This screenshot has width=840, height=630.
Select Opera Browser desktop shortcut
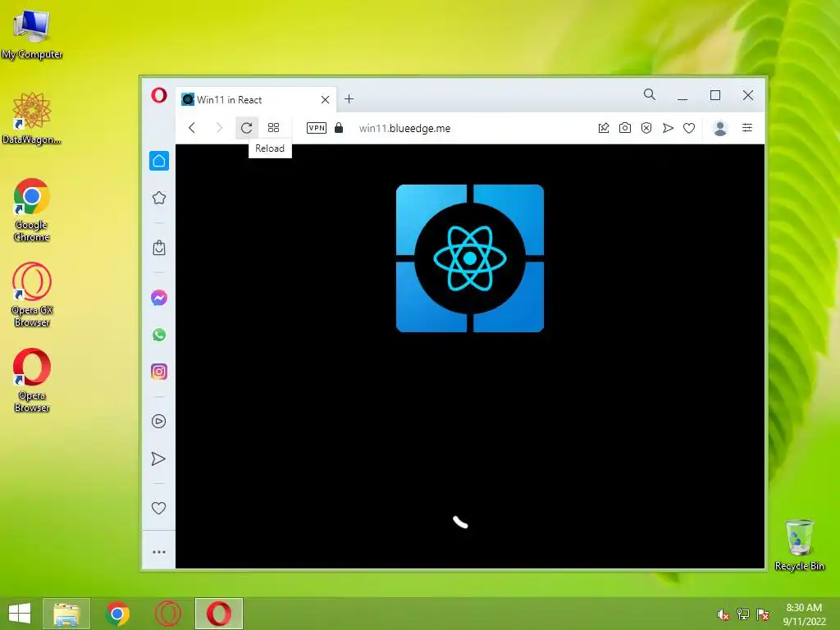32,381
